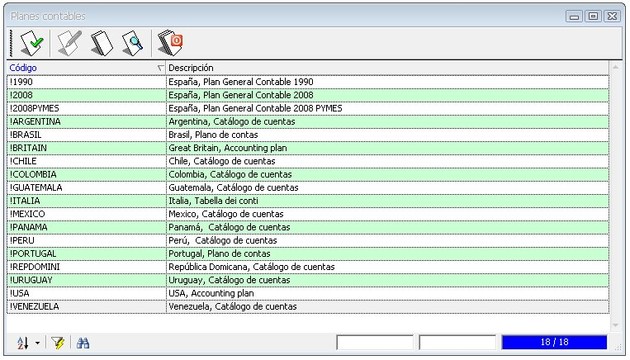Minimize the Planes contables window

click(574, 16)
